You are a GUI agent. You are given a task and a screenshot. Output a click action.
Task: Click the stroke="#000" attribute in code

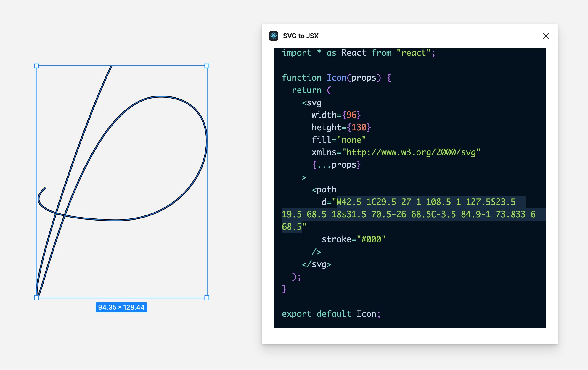[354, 239]
